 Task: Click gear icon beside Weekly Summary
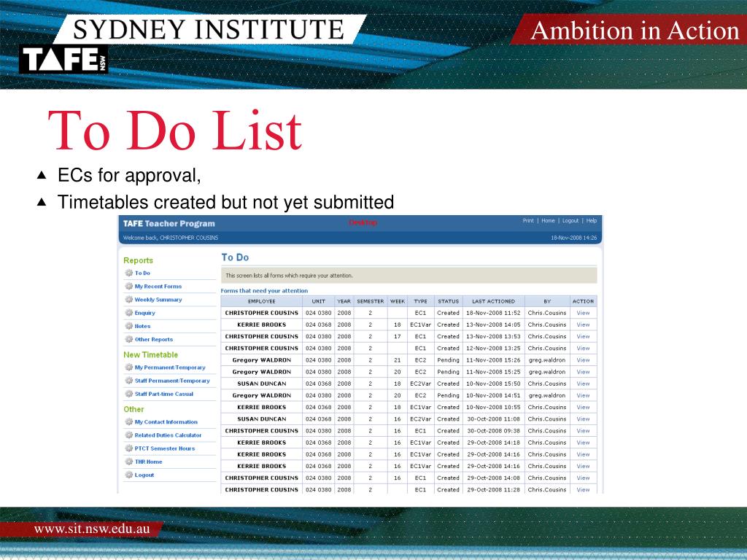pos(128,300)
